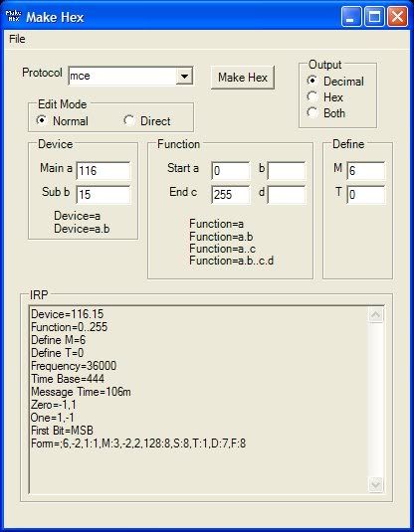Viewport: 414px width, 532px height.
Task: Click the IRP scrollbar down arrow
Action: pyautogui.click(x=375, y=484)
